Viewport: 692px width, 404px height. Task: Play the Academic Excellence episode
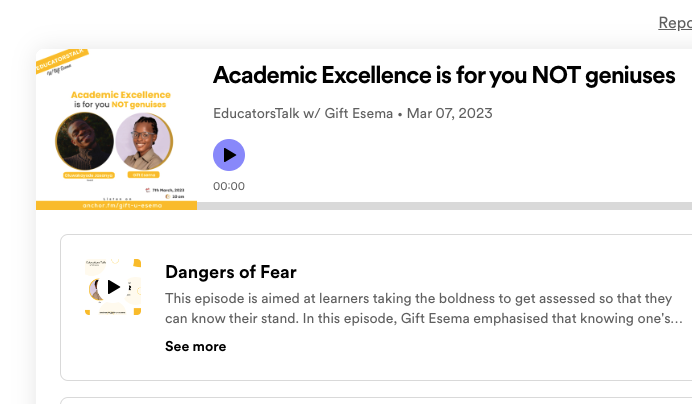(x=229, y=155)
